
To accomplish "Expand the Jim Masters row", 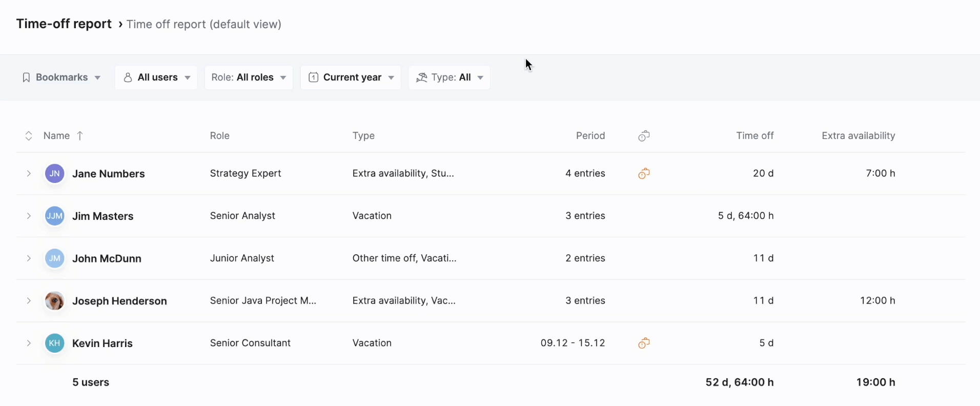I will coord(29,216).
